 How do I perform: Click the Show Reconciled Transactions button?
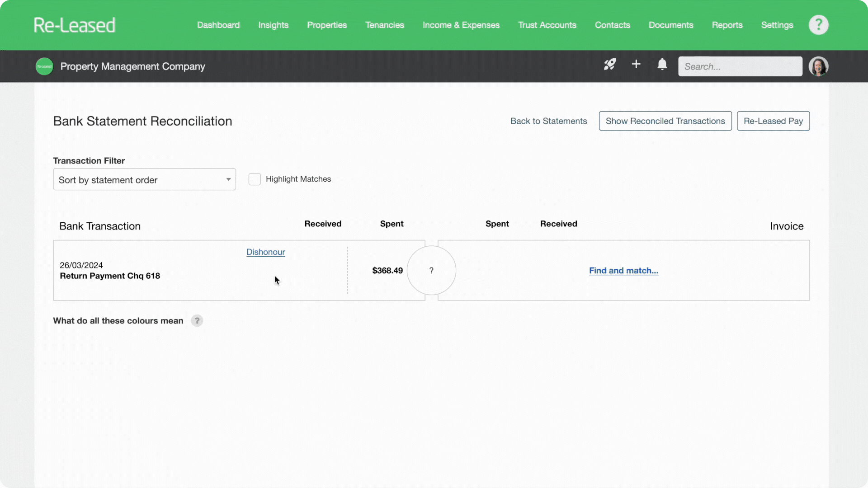coord(665,121)
